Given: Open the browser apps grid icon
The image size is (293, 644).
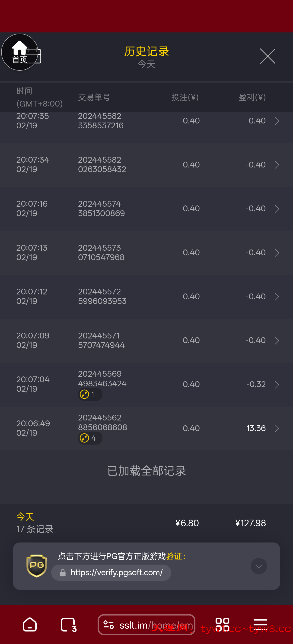Looking at the screenshot, I should 222,625.
